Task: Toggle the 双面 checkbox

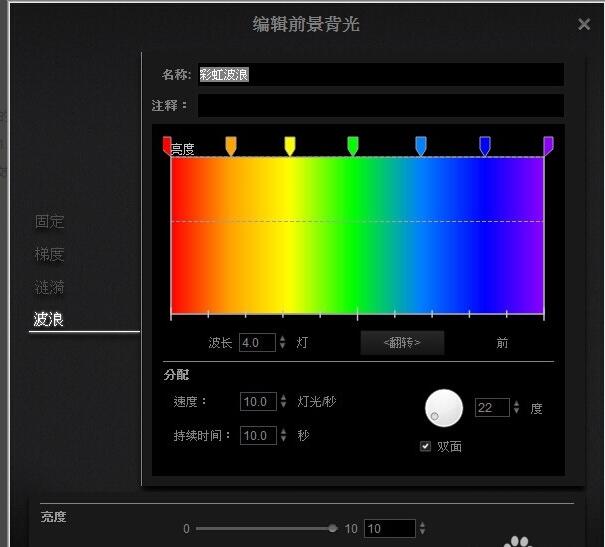Action: point(425,446)
